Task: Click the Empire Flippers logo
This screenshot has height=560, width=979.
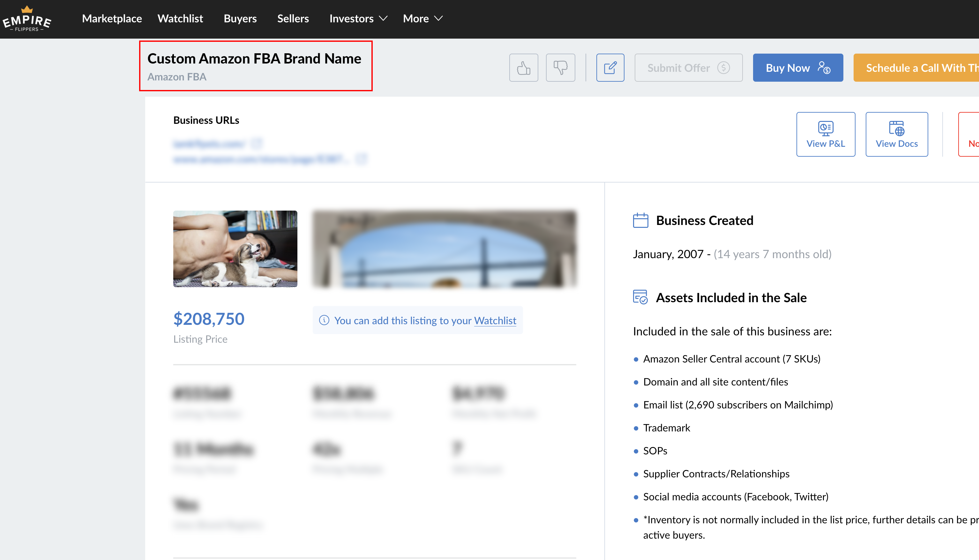Action: click(x=26, y=19)
